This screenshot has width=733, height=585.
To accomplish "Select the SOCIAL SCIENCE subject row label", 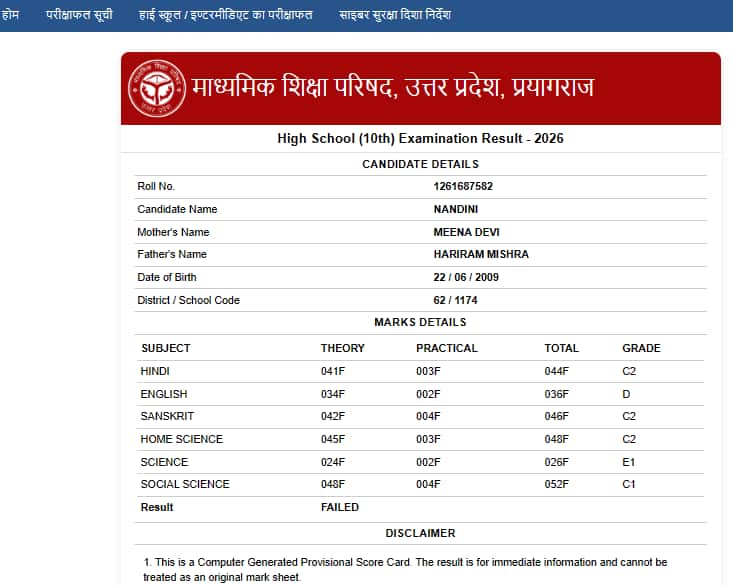I will pos(185,484).
